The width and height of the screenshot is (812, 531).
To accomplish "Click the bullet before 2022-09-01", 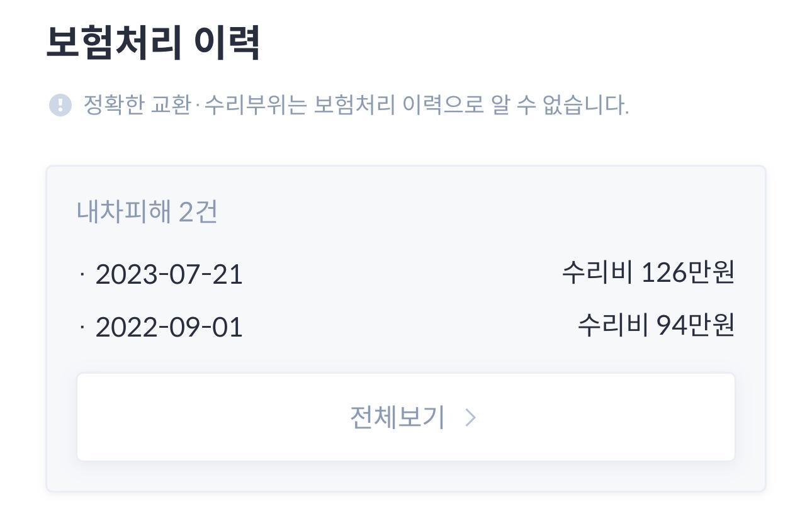I will [x=82, y=327].
